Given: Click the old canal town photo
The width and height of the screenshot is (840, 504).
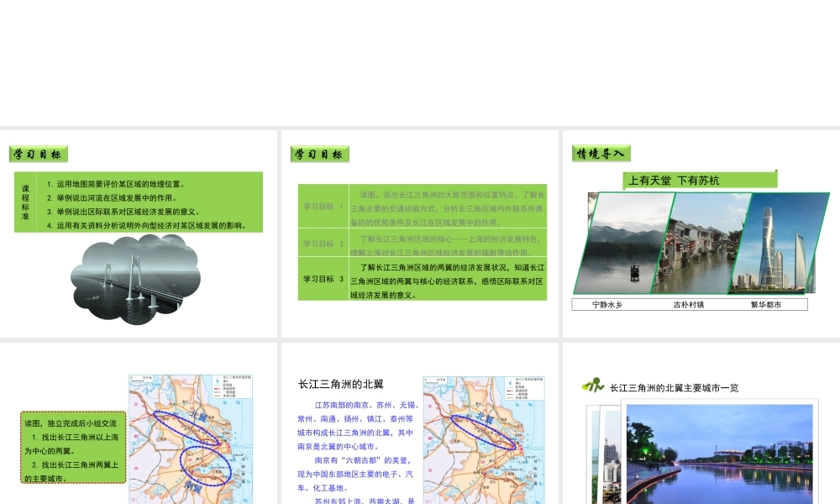Looking at the screenshot, I should coord(701,243).
